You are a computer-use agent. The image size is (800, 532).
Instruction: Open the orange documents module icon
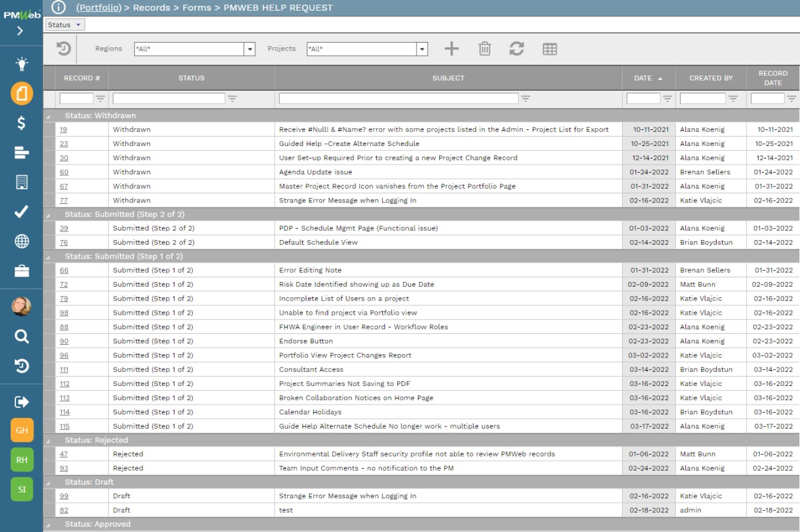[x=22, y=93]
